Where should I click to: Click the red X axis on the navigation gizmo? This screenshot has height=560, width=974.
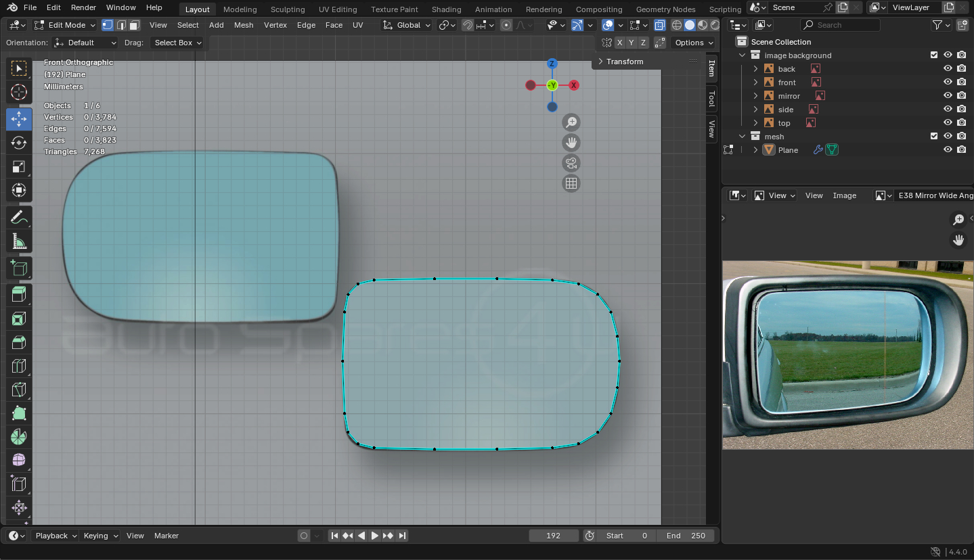tap(574, 85)
